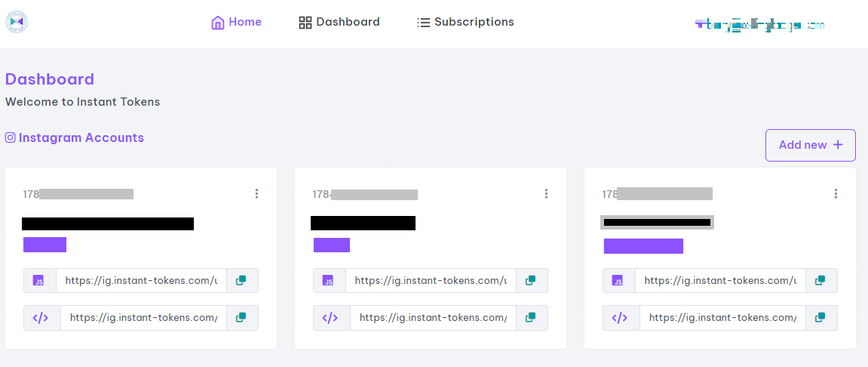Copy second card's embed code URL
Screen dimensions: 868x367
point(531,318)
